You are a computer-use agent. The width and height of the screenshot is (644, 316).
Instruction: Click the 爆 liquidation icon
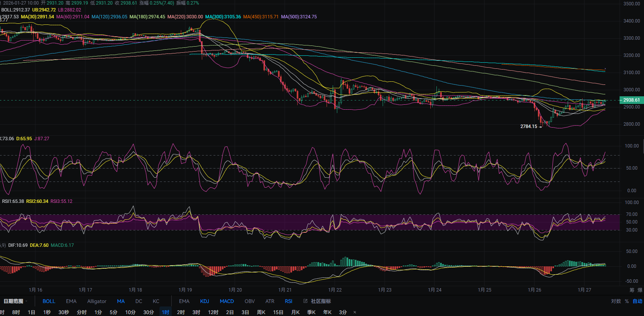point(640,290)
